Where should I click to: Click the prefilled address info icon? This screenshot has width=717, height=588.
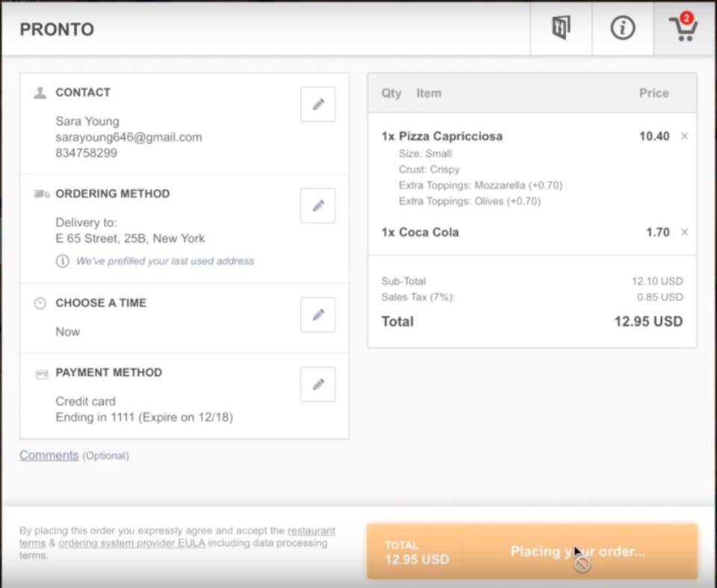[63, 261]
